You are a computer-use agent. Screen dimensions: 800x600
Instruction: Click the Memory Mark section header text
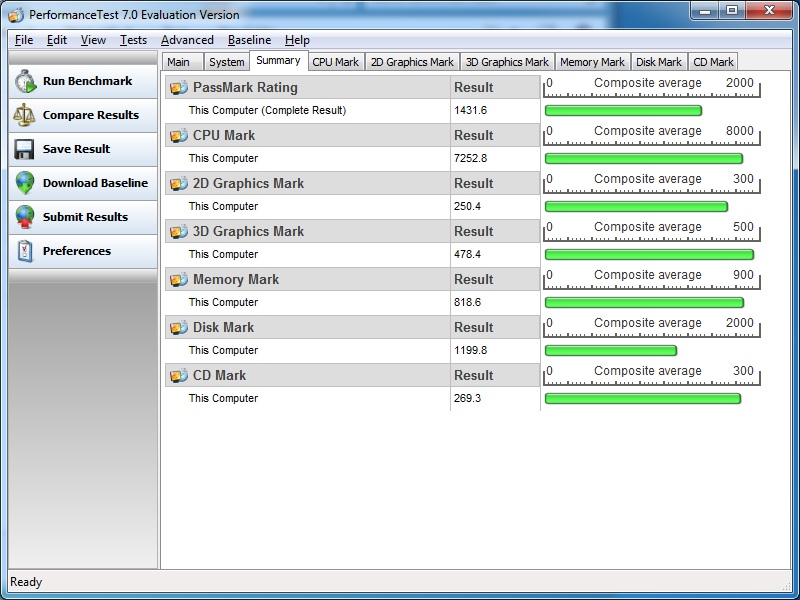click(x=236, y=280)
